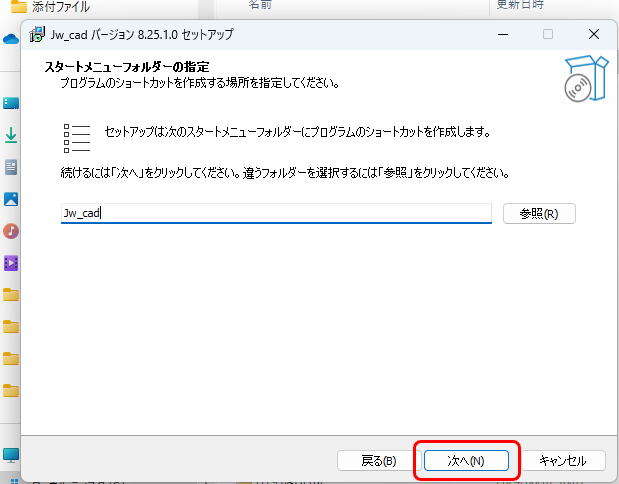Close the Jw_cad setup window

(593, 34)
